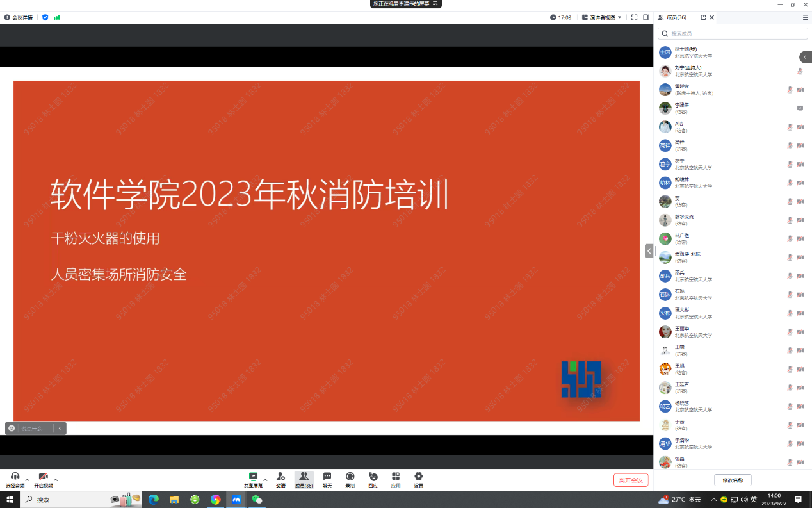Close the 成员(36) members panel

pos(711,17)
